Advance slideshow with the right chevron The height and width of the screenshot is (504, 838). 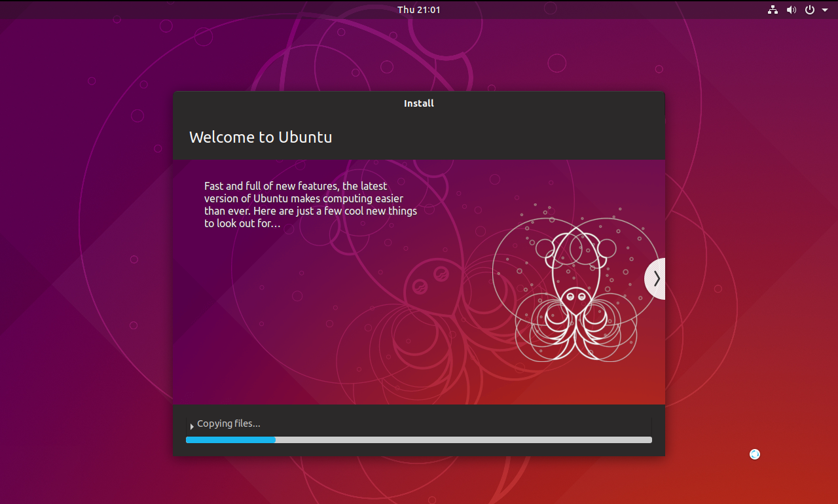point(656,279)
